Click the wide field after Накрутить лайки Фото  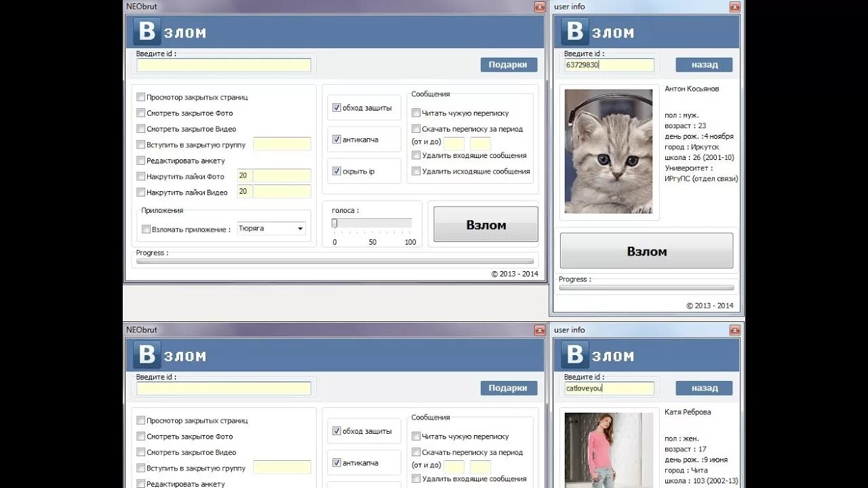282,176
